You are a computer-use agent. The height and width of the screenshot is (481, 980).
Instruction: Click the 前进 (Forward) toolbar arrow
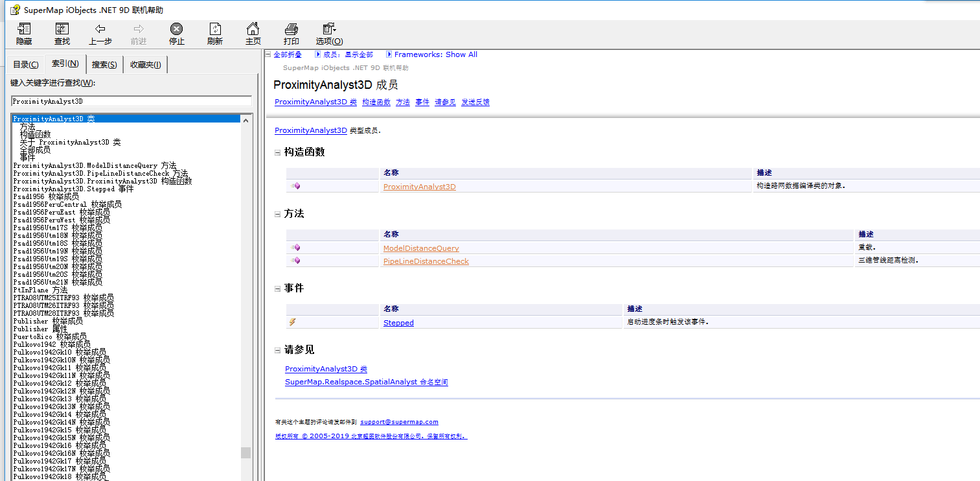pos(138,29)
